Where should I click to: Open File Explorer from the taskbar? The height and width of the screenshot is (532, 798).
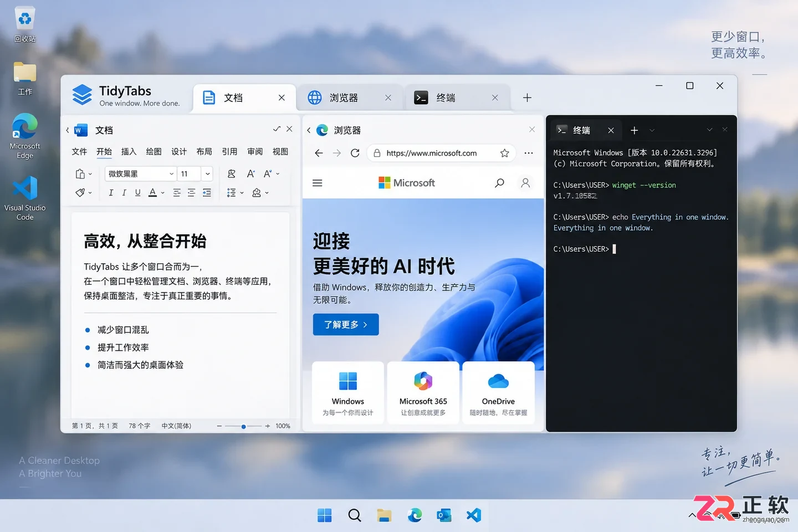click(x=384, y=515)
